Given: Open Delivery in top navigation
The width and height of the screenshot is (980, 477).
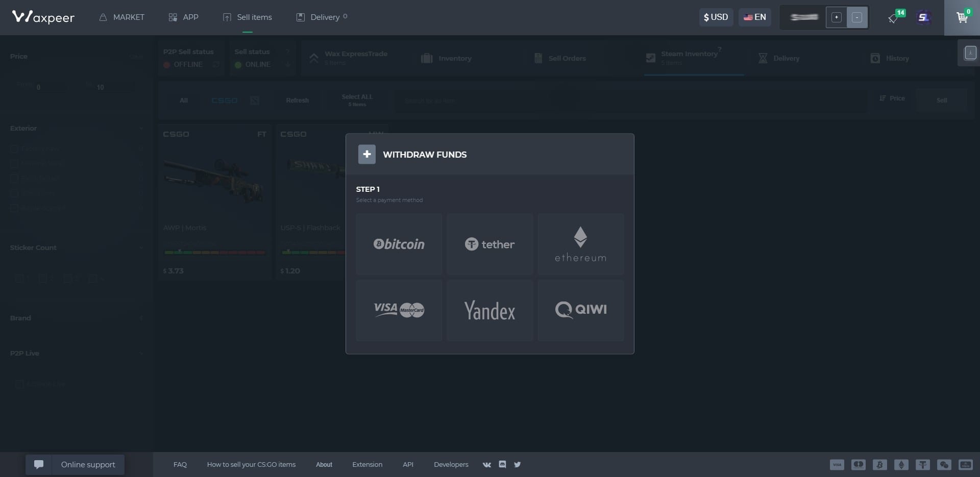Looking at the screenshot, I should point(322,17).
